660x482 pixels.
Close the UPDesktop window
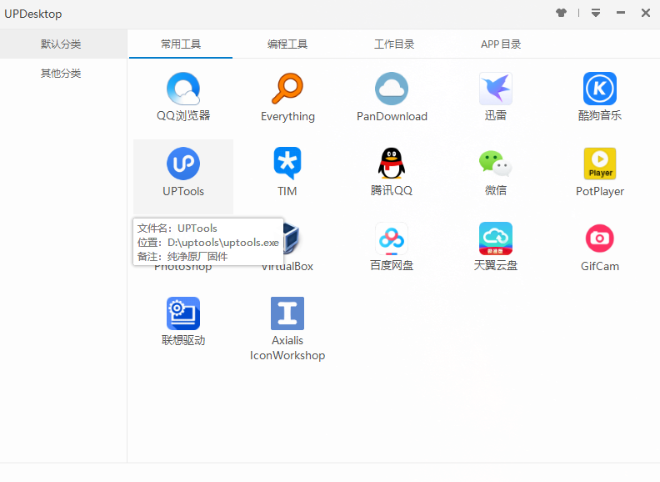pyautogui.click(x=646, y=13)
